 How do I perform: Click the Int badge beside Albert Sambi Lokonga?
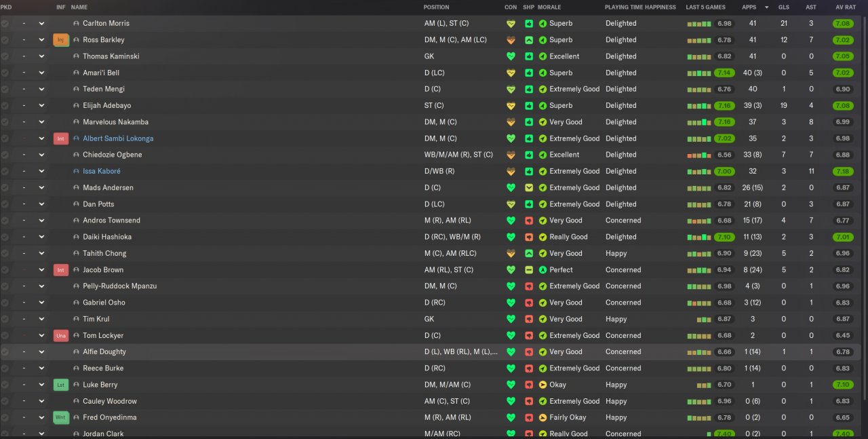point(60,138)
